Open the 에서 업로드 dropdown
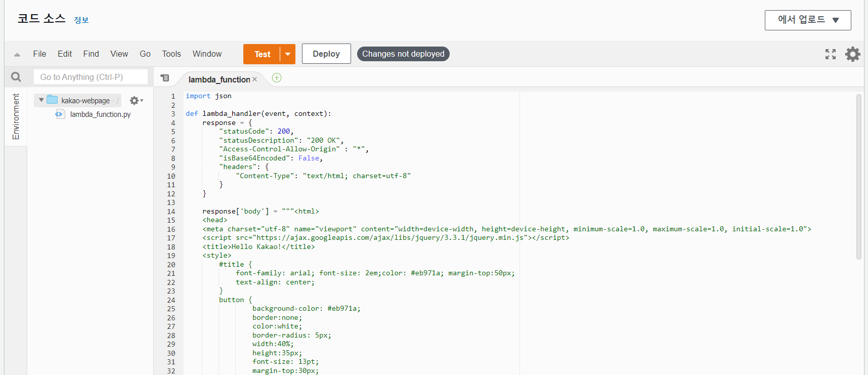Viewport: 868px width, 375px height. tap(808, 20)
